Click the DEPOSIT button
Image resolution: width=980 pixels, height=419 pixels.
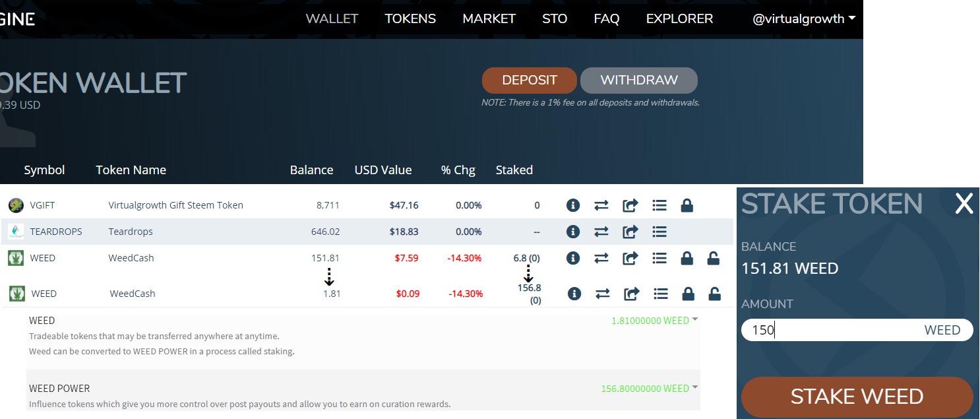coord(530,80)
